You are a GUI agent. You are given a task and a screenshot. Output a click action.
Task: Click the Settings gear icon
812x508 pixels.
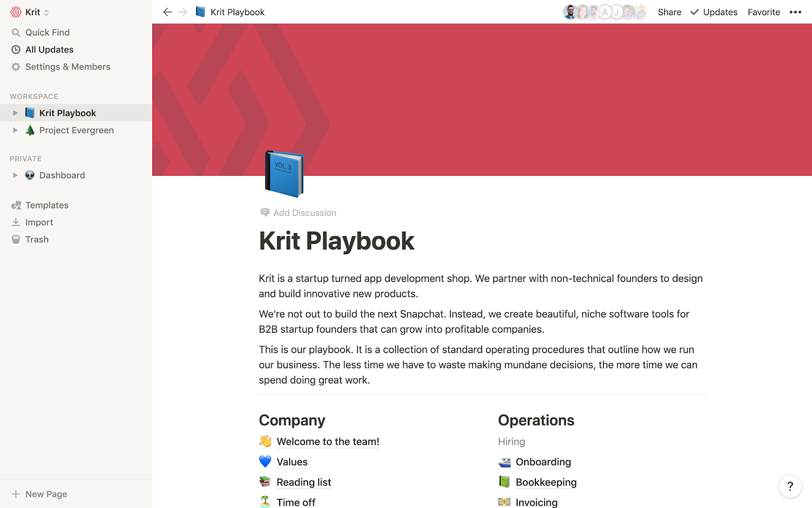16,67
